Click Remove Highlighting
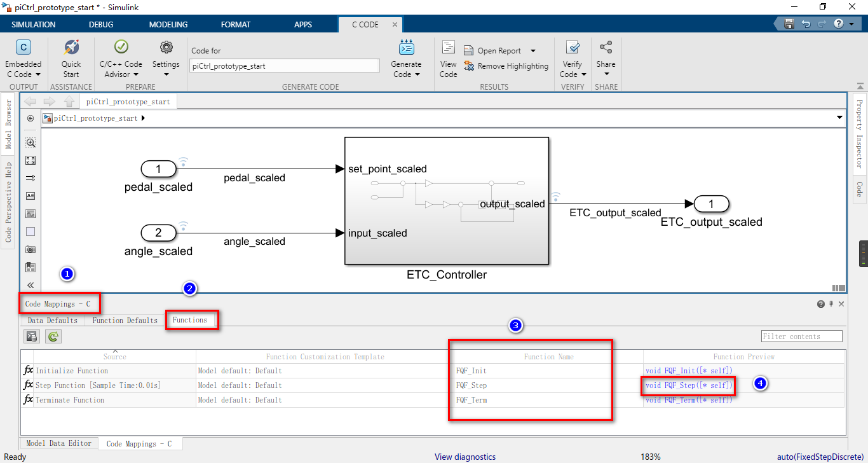This screenshot has width=868, height=463. tap(506, 66)
